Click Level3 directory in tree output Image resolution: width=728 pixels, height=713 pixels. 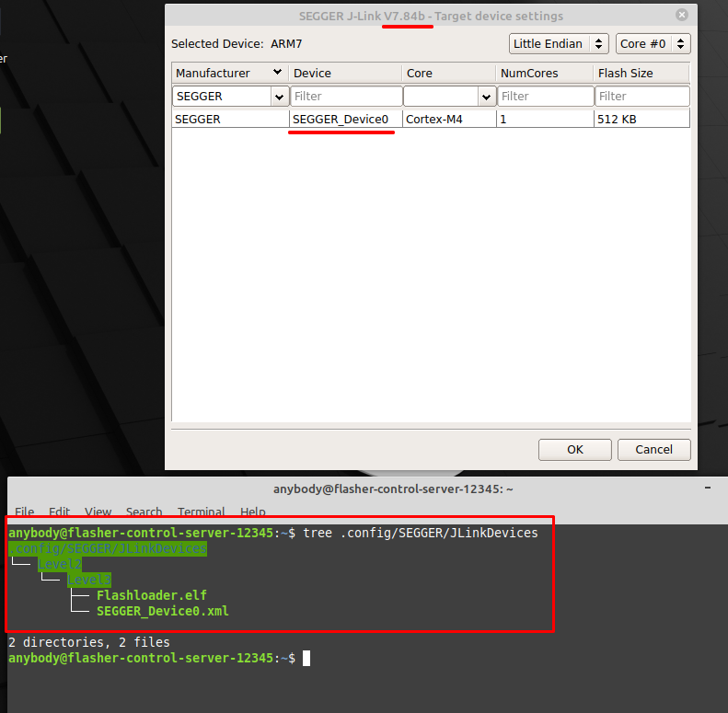tap(89, 581)
